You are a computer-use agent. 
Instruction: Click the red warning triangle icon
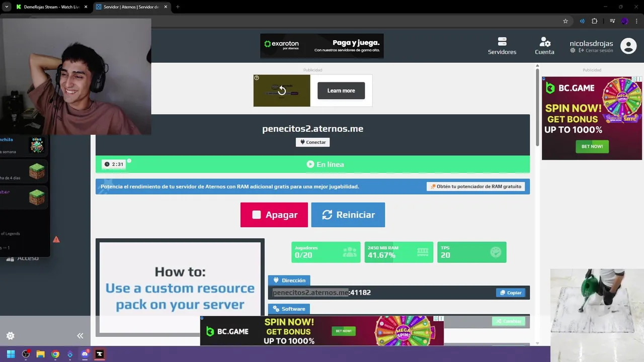[56, 239]
